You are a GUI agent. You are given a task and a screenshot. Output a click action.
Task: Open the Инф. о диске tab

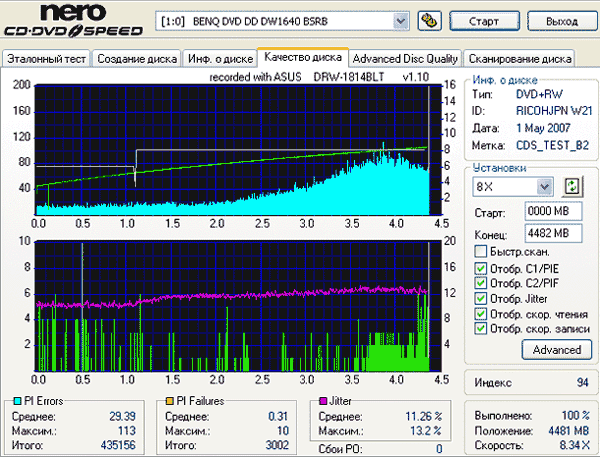tap(220, 59)
